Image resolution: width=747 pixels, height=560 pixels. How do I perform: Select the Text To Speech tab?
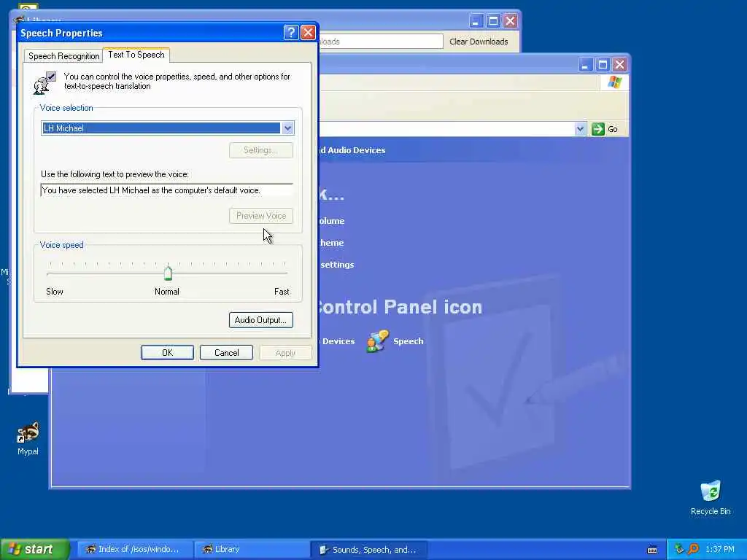pos(136,55)
